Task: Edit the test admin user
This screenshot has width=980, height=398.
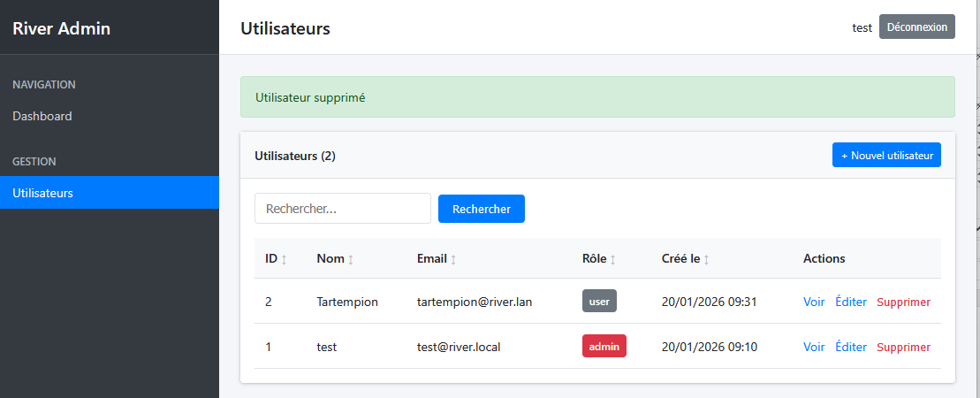Action: [850, 347]
